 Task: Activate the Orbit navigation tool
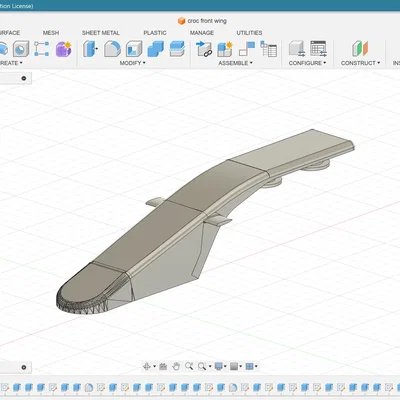tap(146, 367)
